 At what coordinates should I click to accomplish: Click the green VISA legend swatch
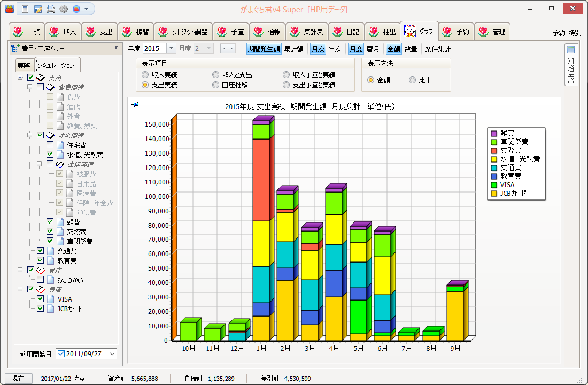coord(494,185)
